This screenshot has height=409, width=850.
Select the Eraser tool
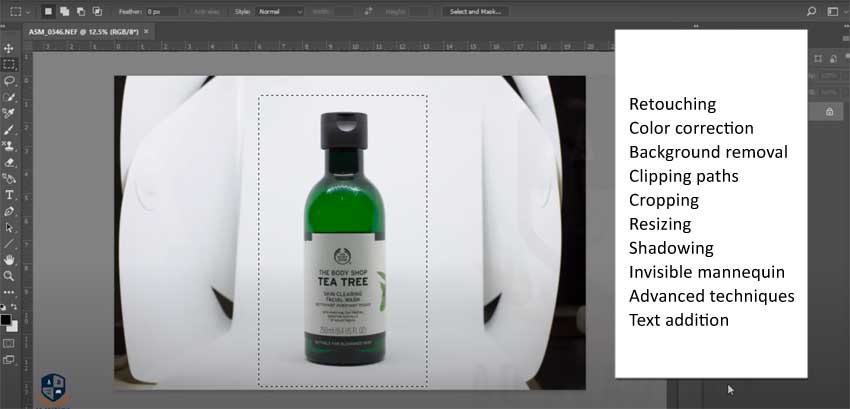(9, 162)
